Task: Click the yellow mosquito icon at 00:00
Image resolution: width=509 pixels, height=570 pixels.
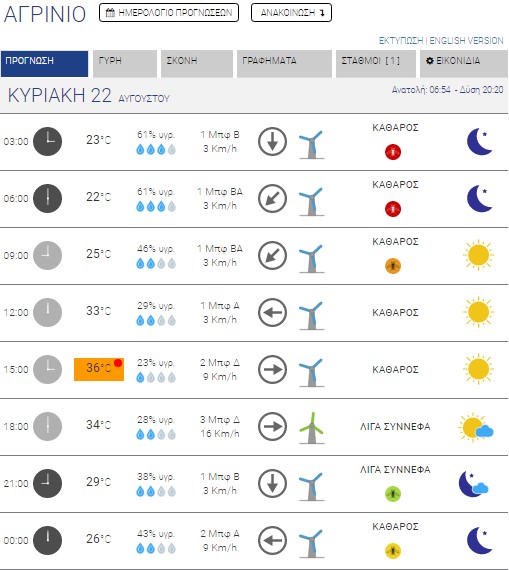Action: [x=393, y=551]
